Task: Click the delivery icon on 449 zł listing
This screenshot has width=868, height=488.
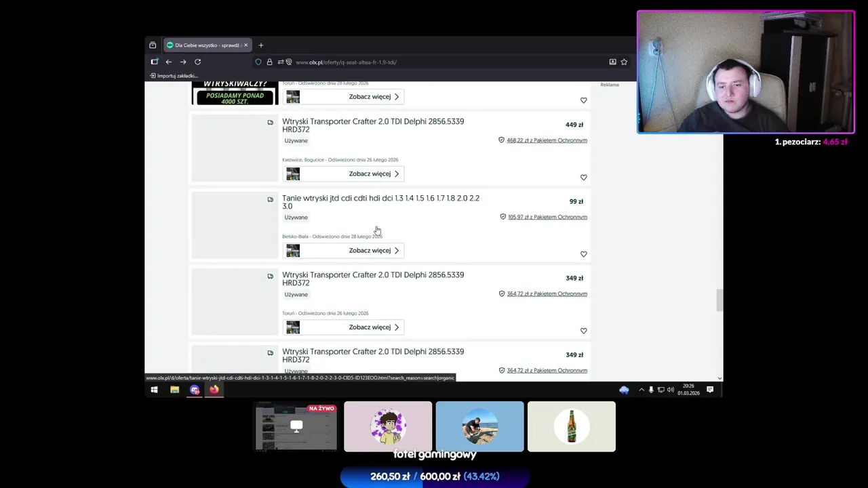Action: [x=270, y=123]
